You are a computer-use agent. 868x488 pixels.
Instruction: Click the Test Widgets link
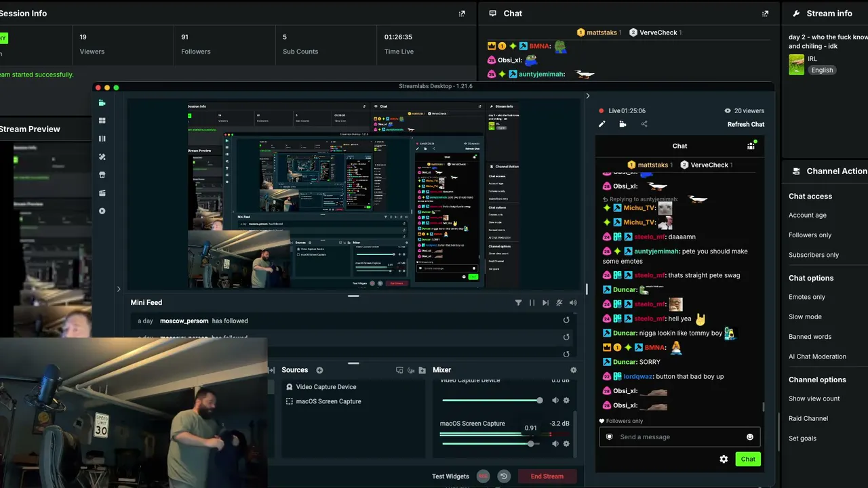pyautogui.click(x=450, y=476)
